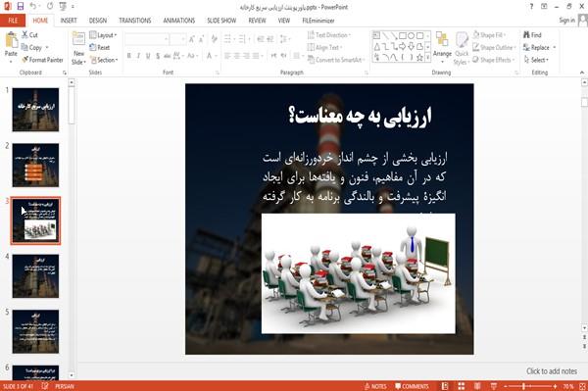588x391 pixels.
Task: Open the Layout dropdown
Action: point(103,35)
